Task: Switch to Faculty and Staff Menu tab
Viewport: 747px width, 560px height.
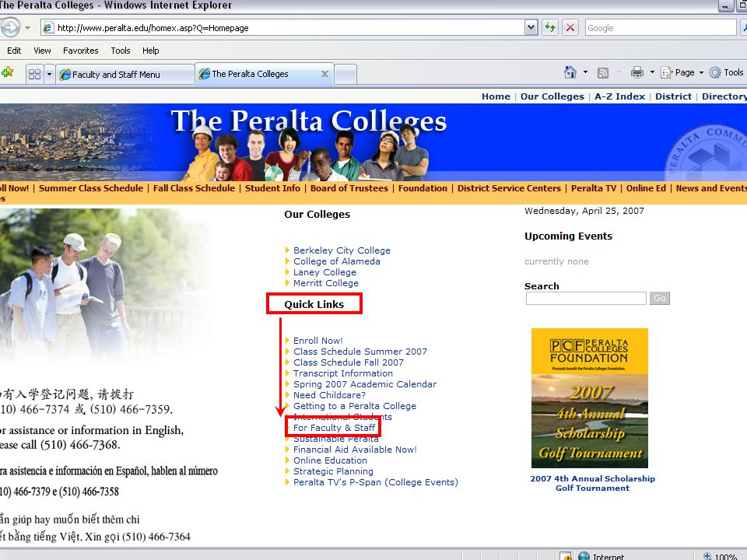Action: click(x=124, y=75)
